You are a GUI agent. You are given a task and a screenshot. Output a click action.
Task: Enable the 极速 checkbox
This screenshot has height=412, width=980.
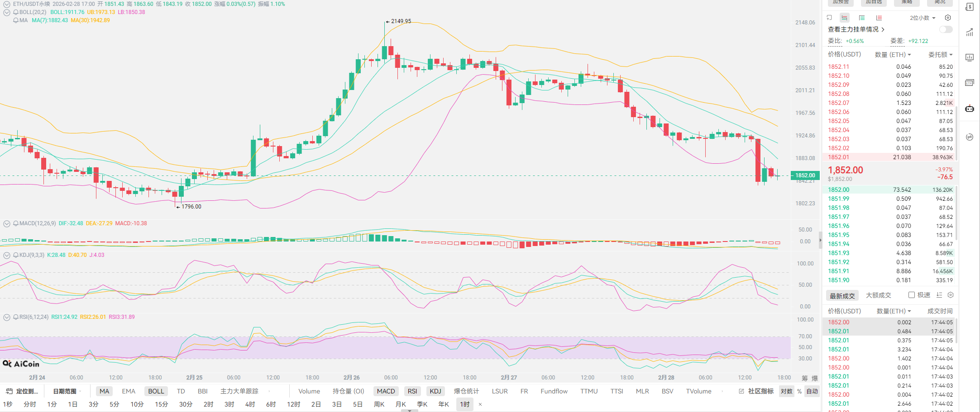pyautogui.click(x=912, y=295)
